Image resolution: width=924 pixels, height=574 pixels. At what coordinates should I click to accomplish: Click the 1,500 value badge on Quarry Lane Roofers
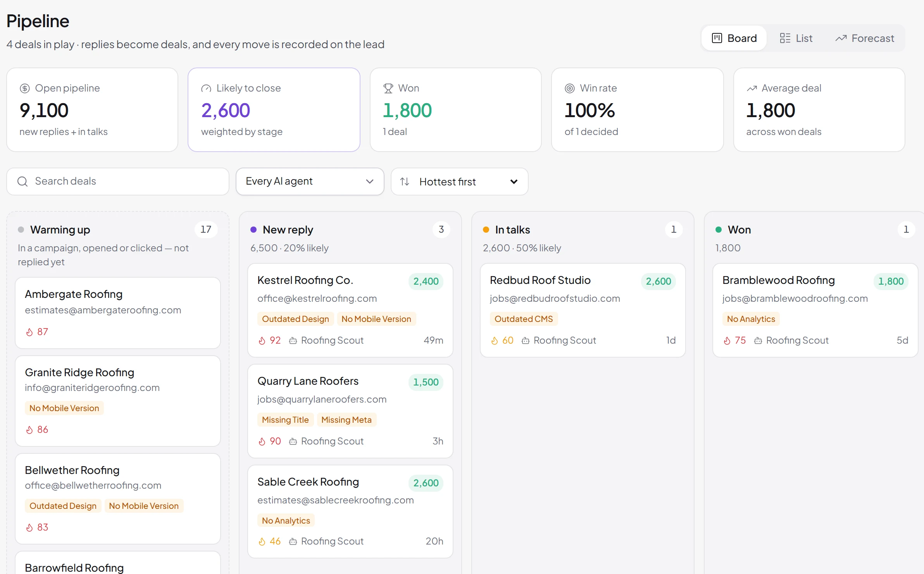tap(426, 382)
